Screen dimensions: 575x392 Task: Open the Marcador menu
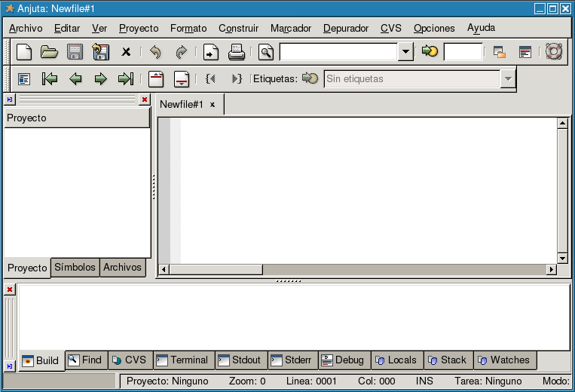291,28
